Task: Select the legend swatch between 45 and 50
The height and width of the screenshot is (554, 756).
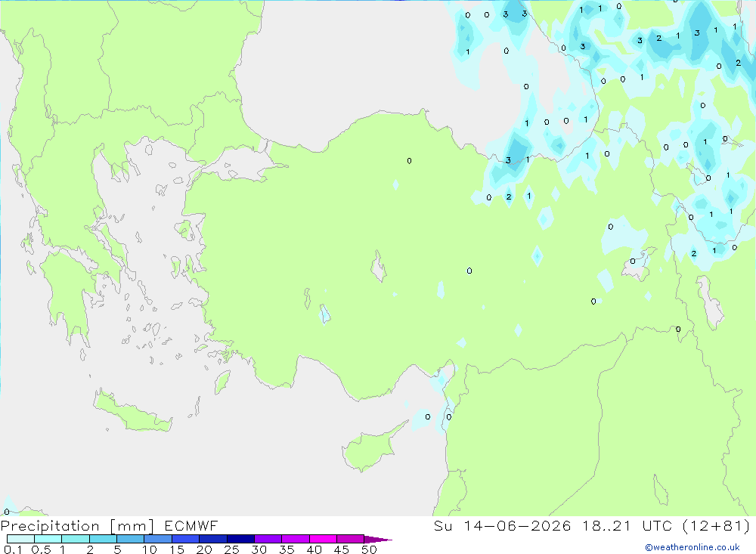Action: tap(351, 539)
